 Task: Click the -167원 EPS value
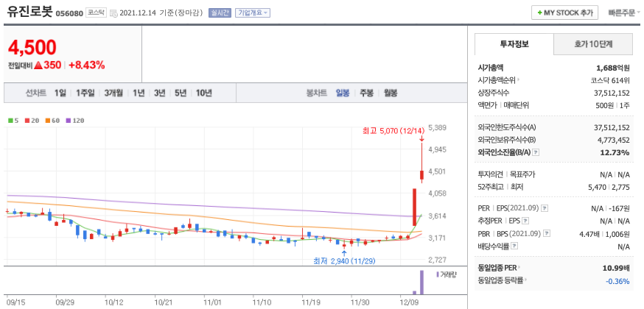(x=619, y=209)
